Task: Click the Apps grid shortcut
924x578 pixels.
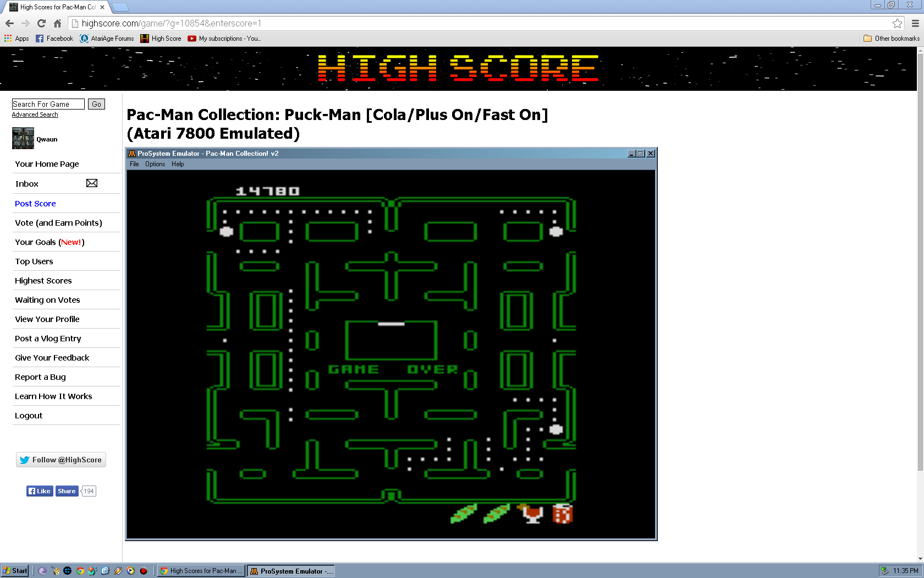Action: pos(16,39)
